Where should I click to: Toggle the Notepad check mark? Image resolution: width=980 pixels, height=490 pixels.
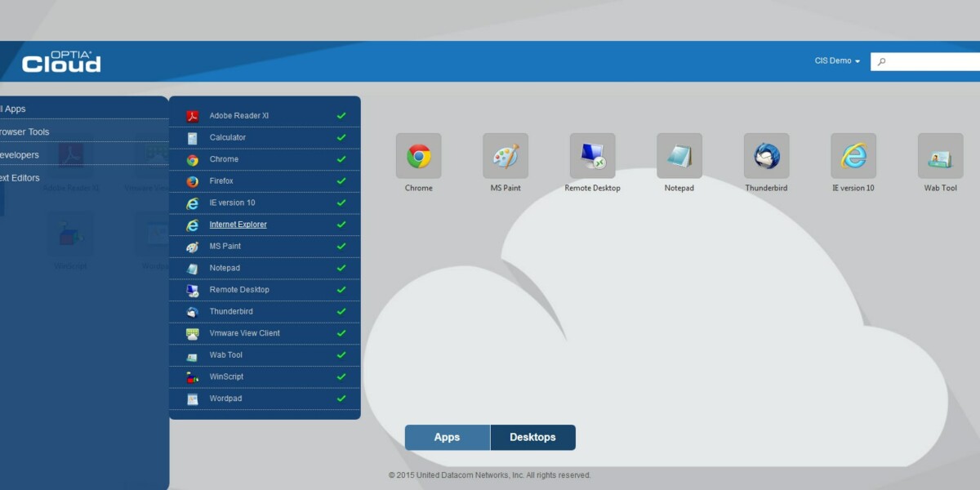341,268
